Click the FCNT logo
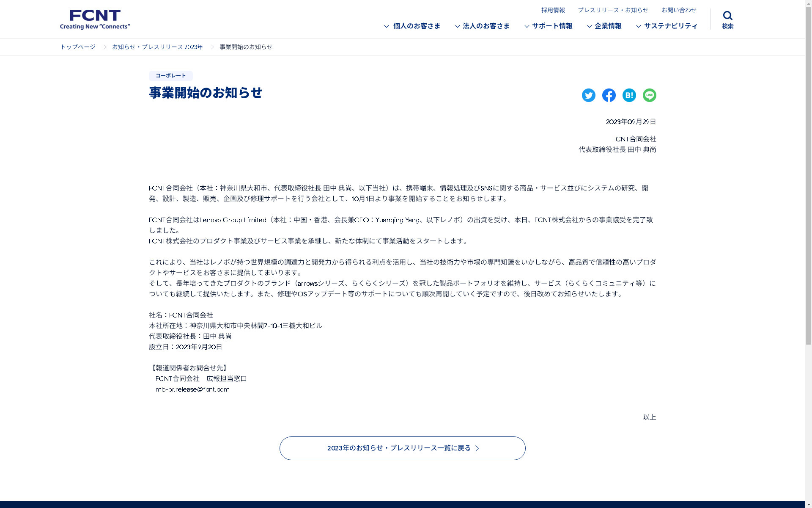 click(95, 19)
